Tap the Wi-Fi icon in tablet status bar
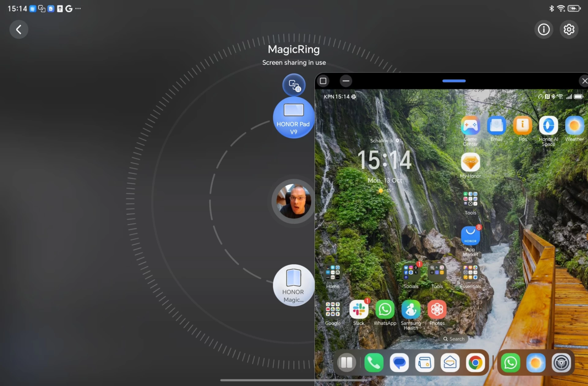 pos(561,8)
